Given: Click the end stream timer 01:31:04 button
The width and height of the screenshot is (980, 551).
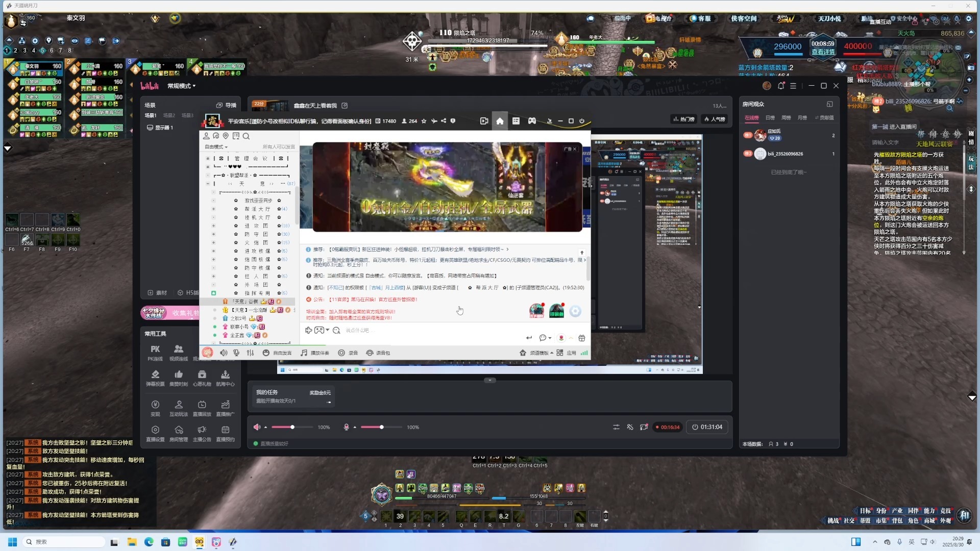Looking at the screenshot, I should pyautogui.click(x=707, y=427).
